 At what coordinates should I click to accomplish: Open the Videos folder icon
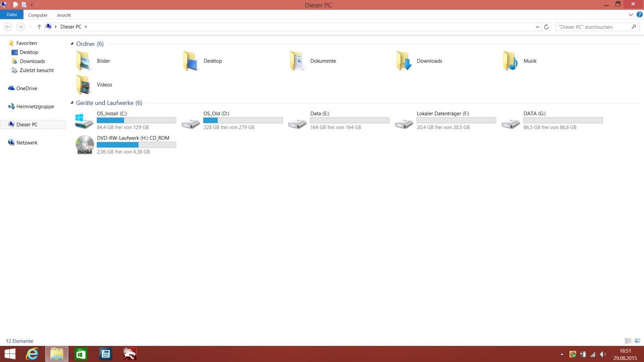(84, 85)
